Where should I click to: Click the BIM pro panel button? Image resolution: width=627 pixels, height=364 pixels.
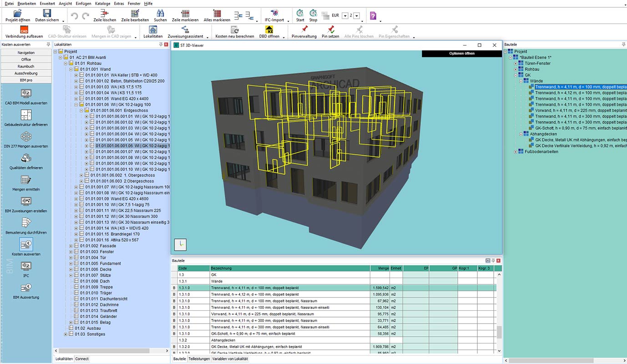pyautogui.click(x=26, y=80)
